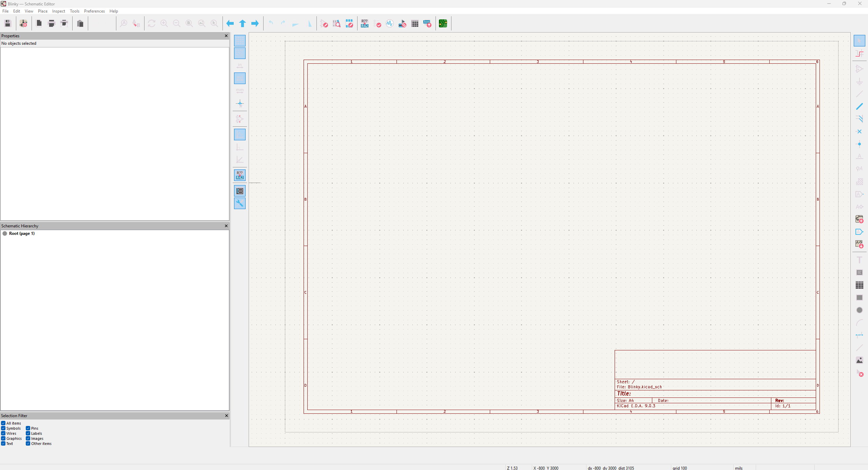Close the Schematic Hierarchy panel
The height and width of the screenshot is (470, 868).
(x=226, y=226)
